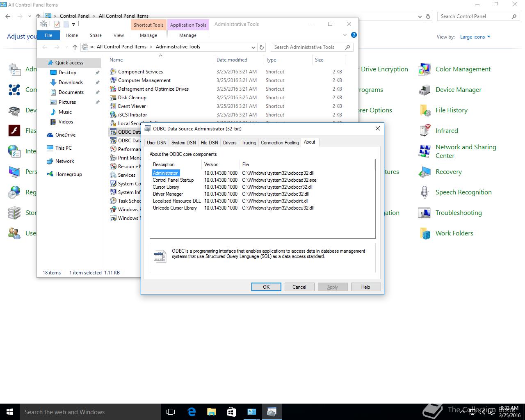
Task: Open Device Manager icon in Control Panel
Action: pos(425,90)
